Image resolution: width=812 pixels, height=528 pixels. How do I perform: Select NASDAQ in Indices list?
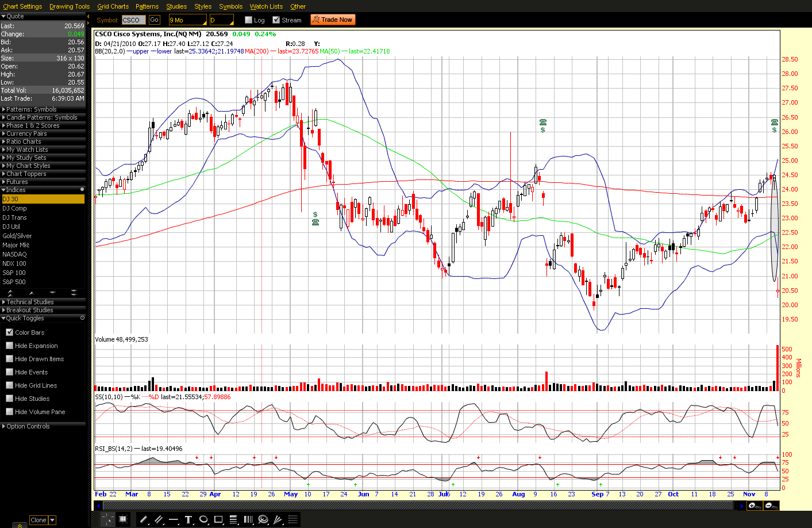click(x=43, y=254)
